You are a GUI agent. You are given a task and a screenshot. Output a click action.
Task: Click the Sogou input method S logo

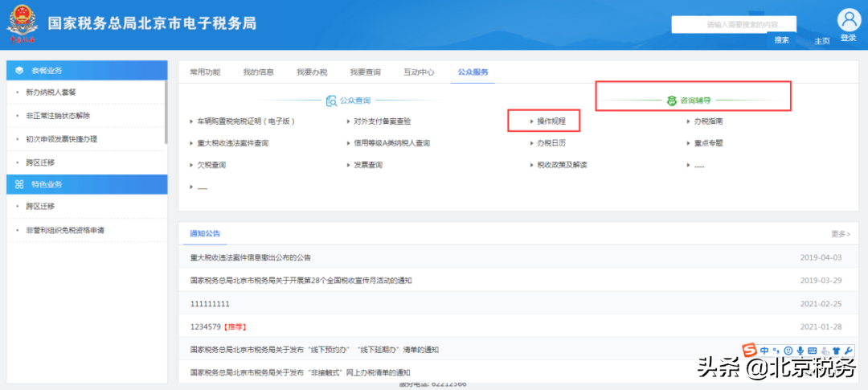[x=750, y=350]
